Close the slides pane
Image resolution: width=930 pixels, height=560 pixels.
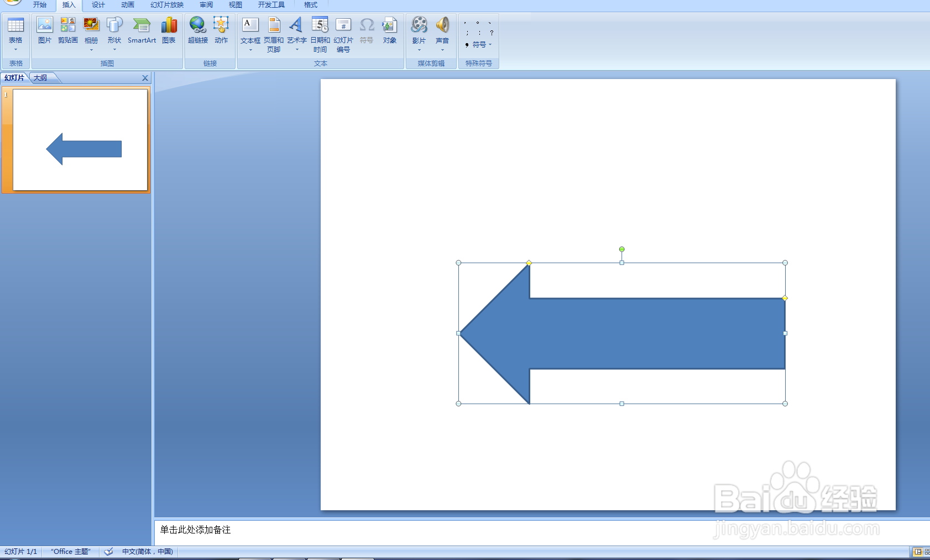145,78
